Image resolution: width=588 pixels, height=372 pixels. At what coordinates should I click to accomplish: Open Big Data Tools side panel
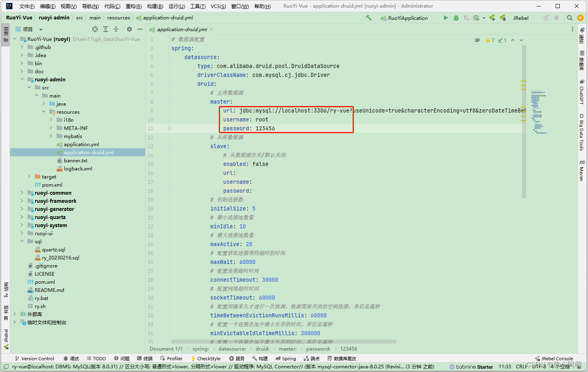pyautogui.click(x=582, y=132)
